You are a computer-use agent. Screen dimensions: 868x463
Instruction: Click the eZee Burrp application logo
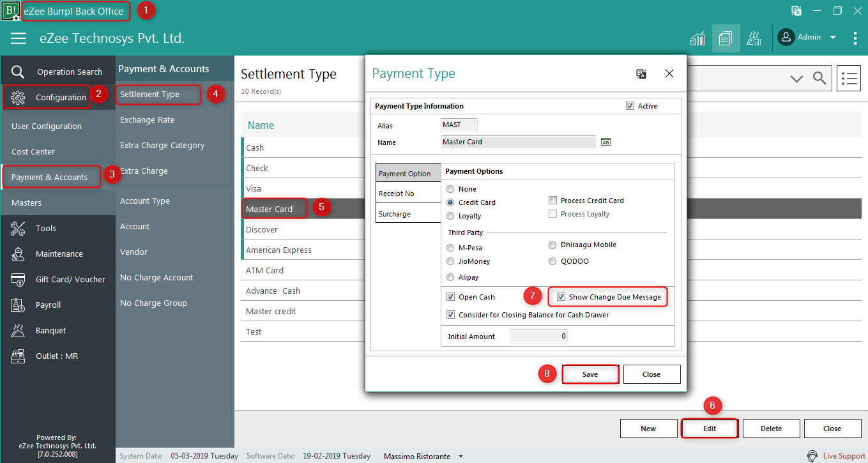pyautogui.click(x=11, y=11)
